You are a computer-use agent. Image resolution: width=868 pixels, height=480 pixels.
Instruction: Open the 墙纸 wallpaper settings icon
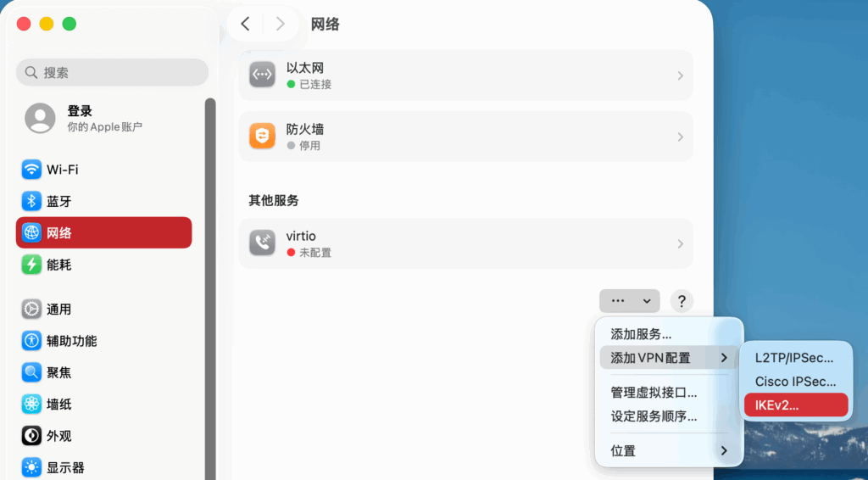point(31,404)
